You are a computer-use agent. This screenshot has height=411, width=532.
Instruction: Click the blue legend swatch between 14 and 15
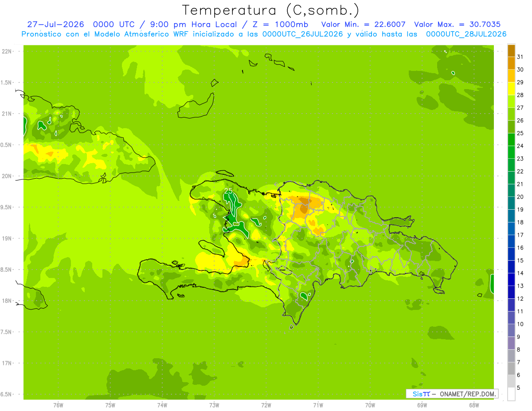point(511,267)
